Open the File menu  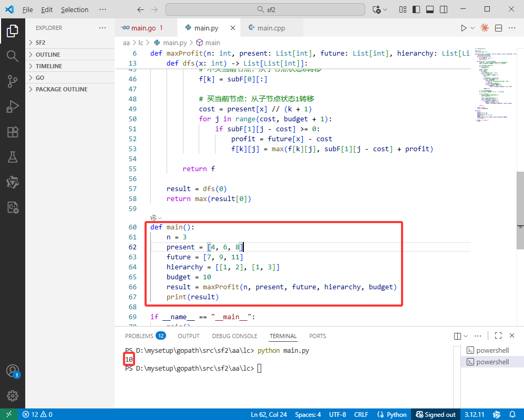click(27, 9)
